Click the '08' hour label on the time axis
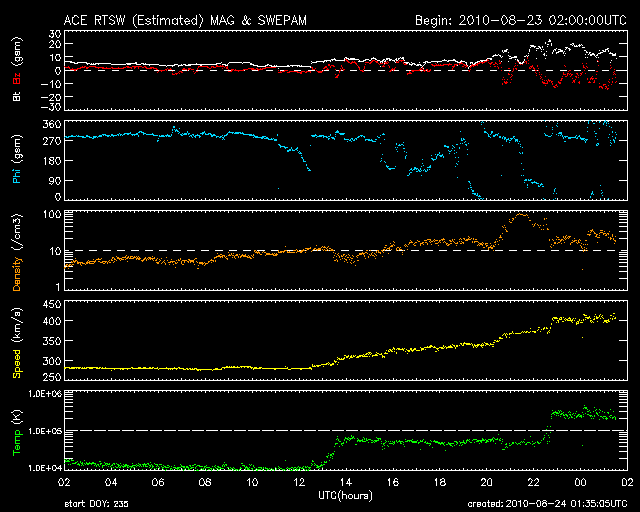This screenshot has height=512, width=640. [x=205, y=482]
